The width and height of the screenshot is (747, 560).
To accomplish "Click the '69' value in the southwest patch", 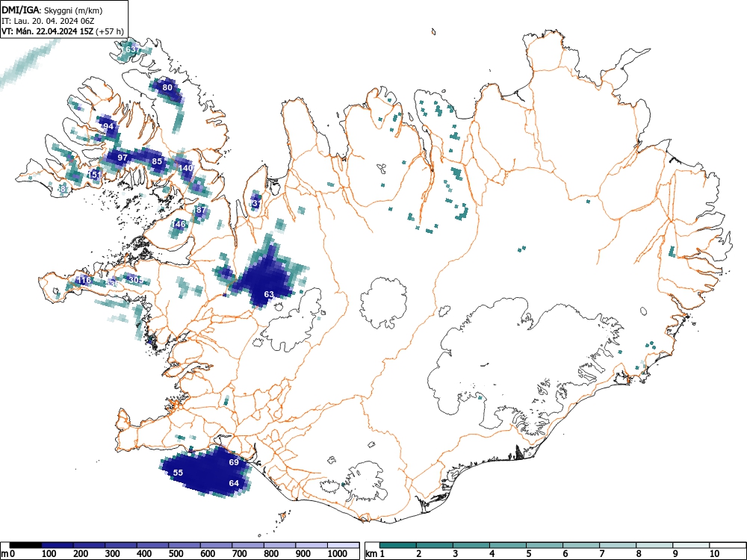I will click(233, 462).
